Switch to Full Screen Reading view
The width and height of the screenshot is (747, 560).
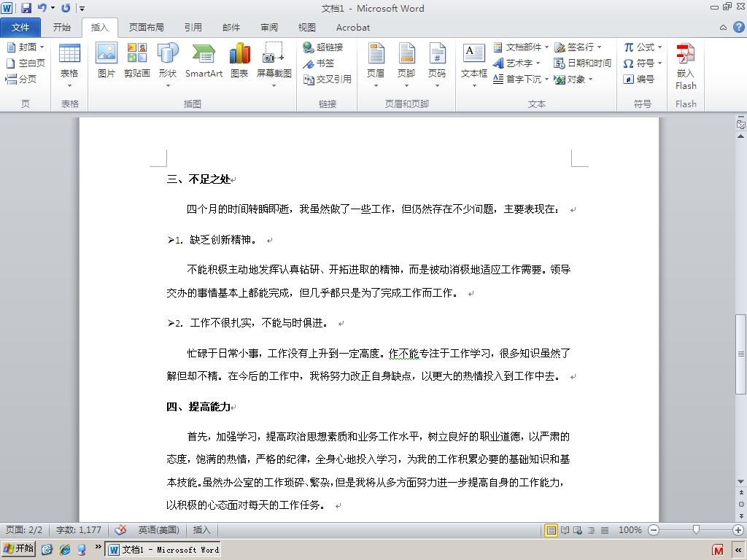coord(565,530)
